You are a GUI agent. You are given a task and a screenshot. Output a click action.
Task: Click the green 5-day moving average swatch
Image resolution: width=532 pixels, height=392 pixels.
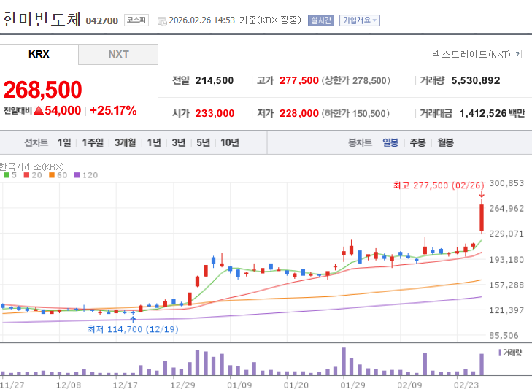pyautogui.click(x=7, y=175)
